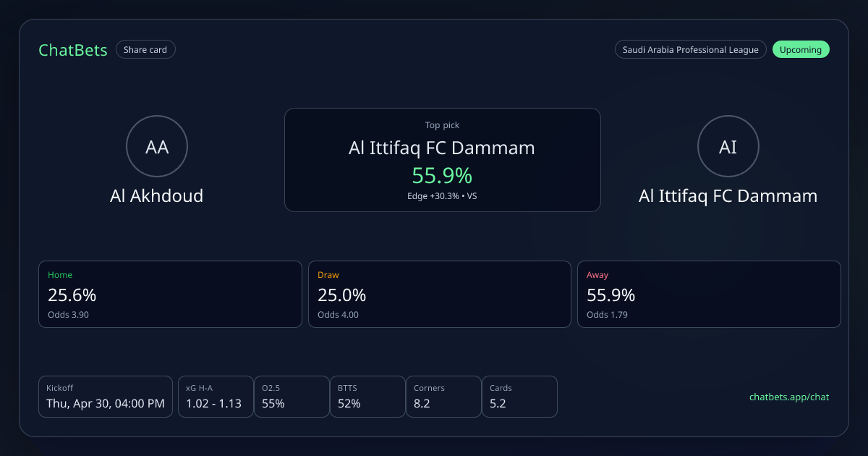This screenshot has height=456, width=868.
Task: Click the Al Akhdoud team name
Action: 157,195
